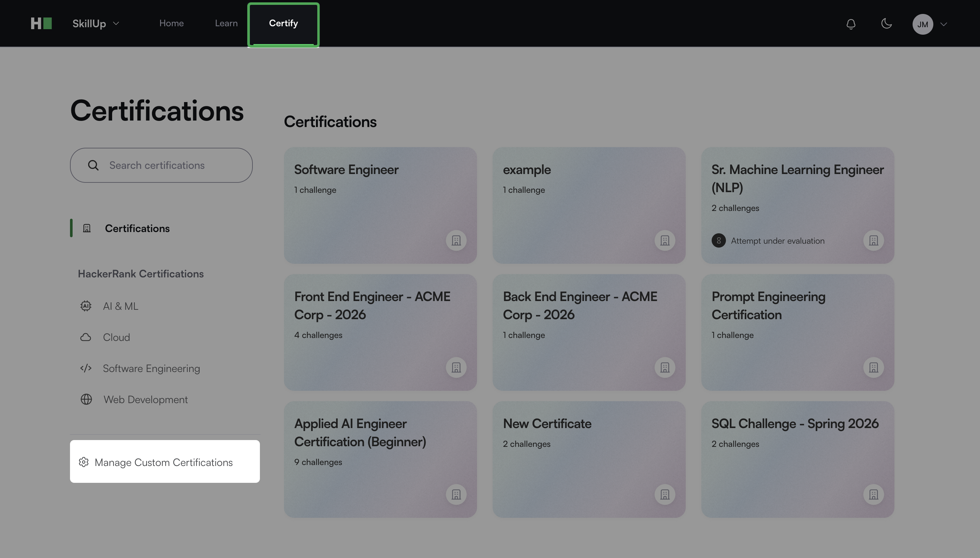The image size is (980, 558).
Task: Click the Software Engineering code icon
Action: tap(86, 368)
